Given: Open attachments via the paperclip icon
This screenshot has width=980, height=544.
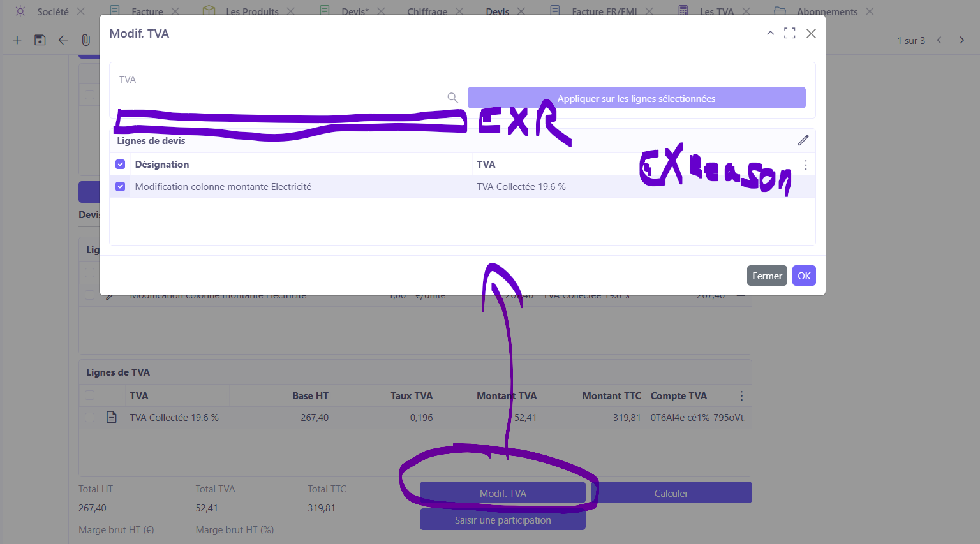Looking at the screenshot, I should click(x=85, y=40).
